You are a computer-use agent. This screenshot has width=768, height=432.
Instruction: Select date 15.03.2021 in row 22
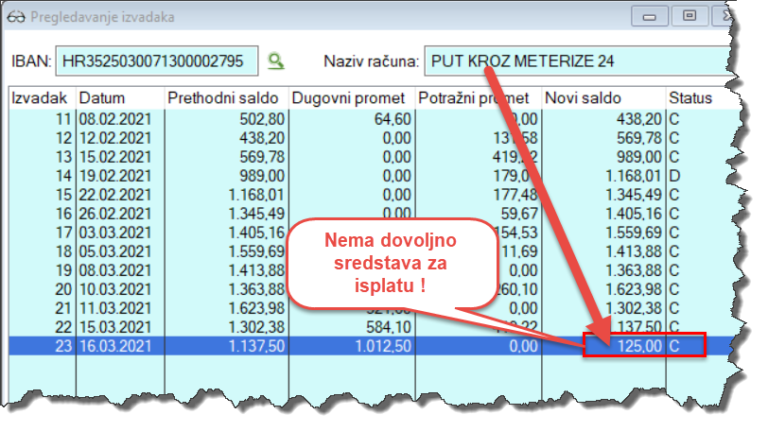[116, 327]
